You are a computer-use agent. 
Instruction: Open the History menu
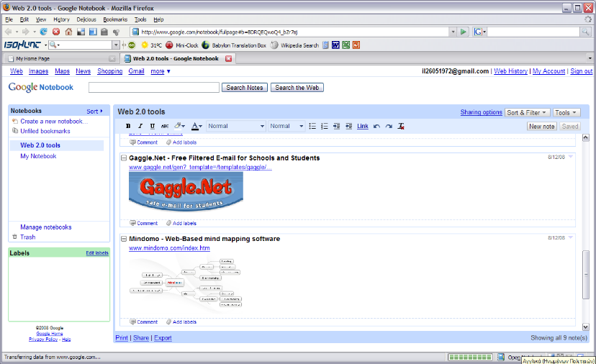click(x=61, y=19)
